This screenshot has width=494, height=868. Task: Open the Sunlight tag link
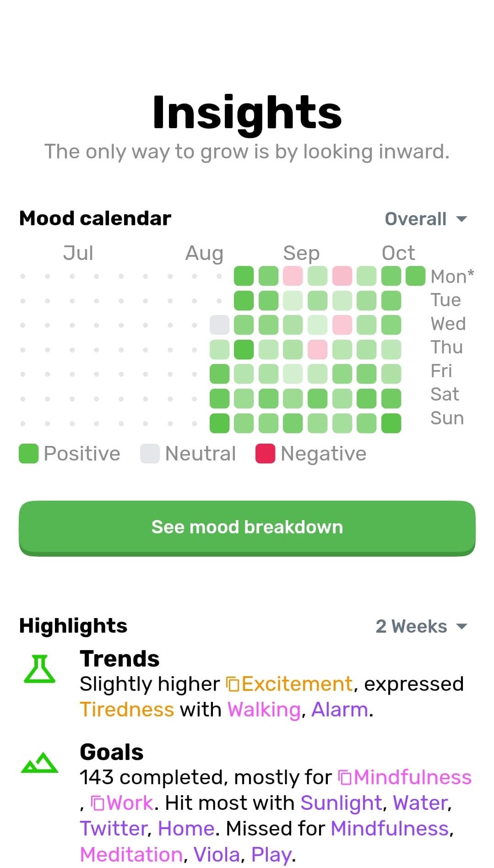coord(341,803)
